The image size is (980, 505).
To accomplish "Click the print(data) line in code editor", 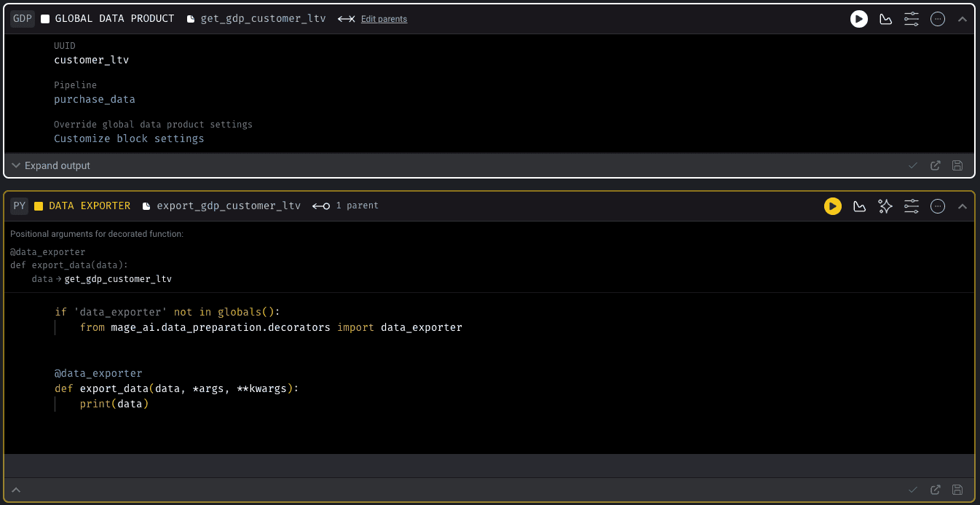I will point(114,404).
